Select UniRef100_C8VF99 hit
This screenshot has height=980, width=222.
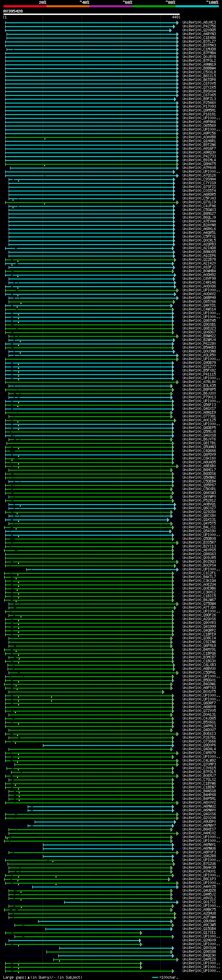[199, 279]
